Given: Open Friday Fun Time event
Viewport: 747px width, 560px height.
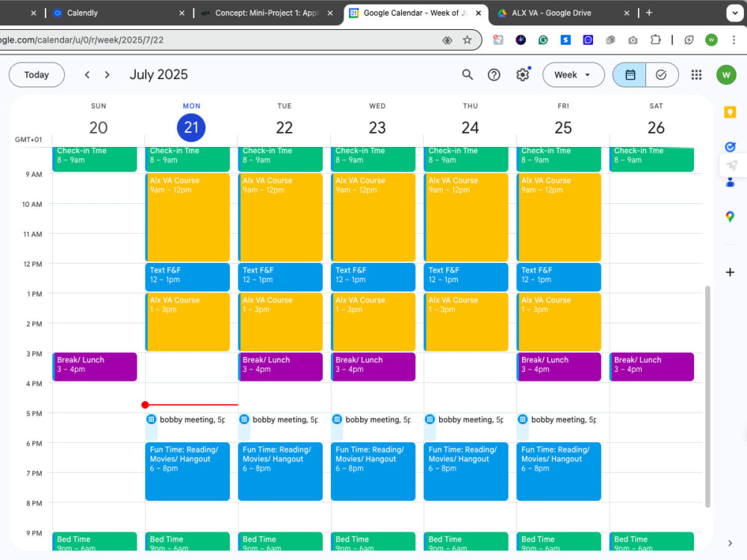Looking at the screenshot, I should [559, 471].
